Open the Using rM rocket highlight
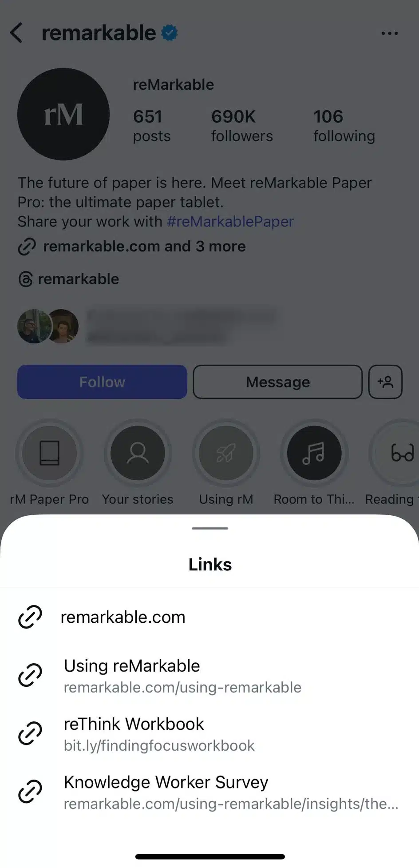Viewport: 419px width, 868px height. [x=226, y=453]
